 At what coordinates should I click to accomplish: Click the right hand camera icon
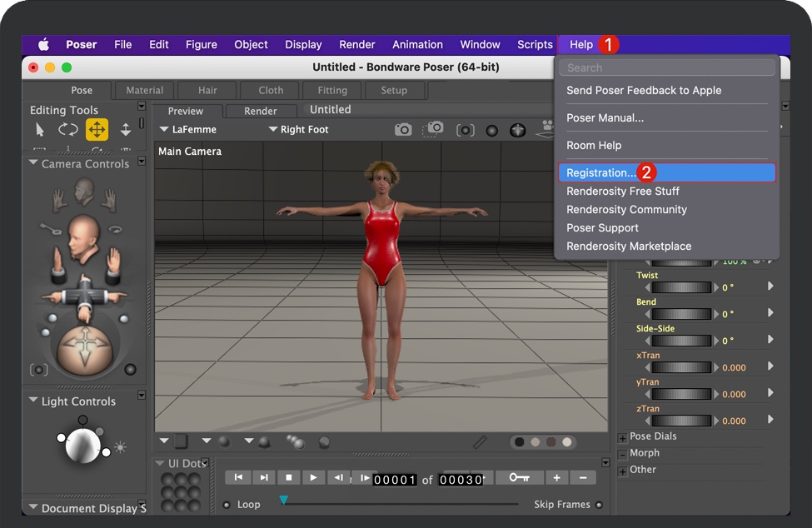coord(108,201)
